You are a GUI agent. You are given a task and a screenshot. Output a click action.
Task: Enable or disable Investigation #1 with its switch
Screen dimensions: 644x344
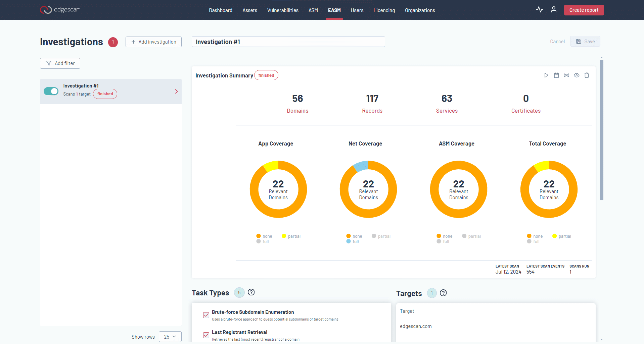(51, 91)
